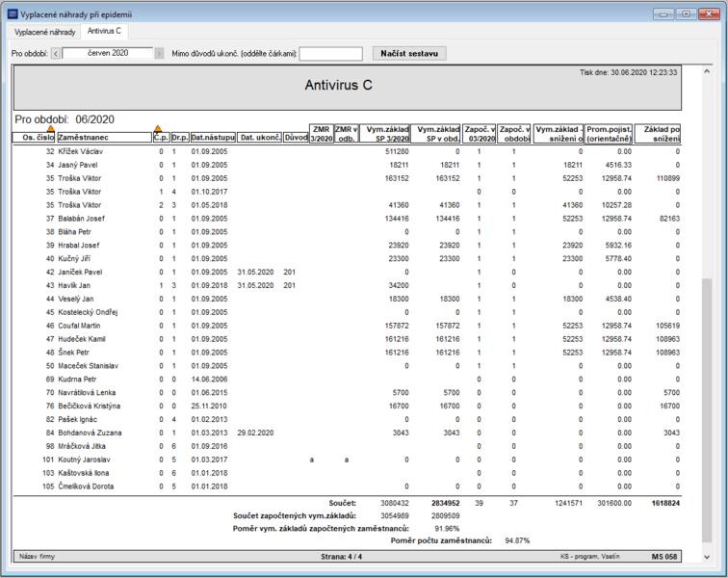This screenshot has height=578, width=728.
Task: Select employee Kostelecký Ondřej
Action: click(88, 312)
